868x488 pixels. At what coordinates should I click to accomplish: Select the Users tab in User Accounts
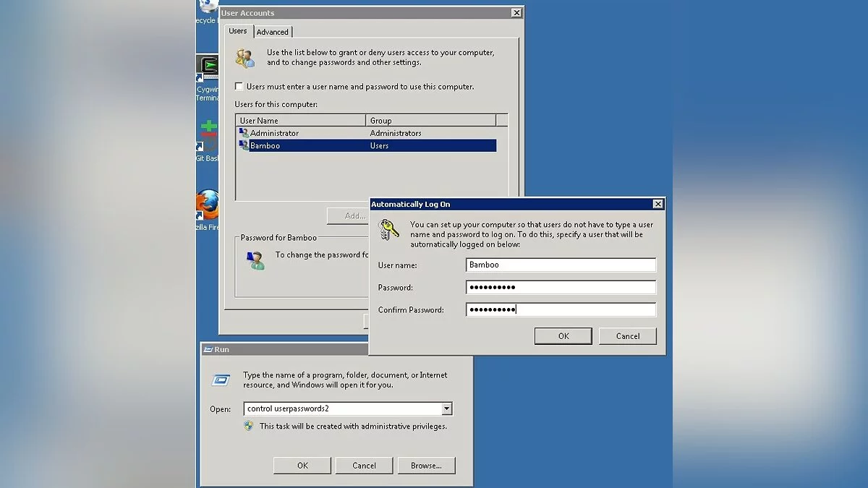tap(238, 31)
